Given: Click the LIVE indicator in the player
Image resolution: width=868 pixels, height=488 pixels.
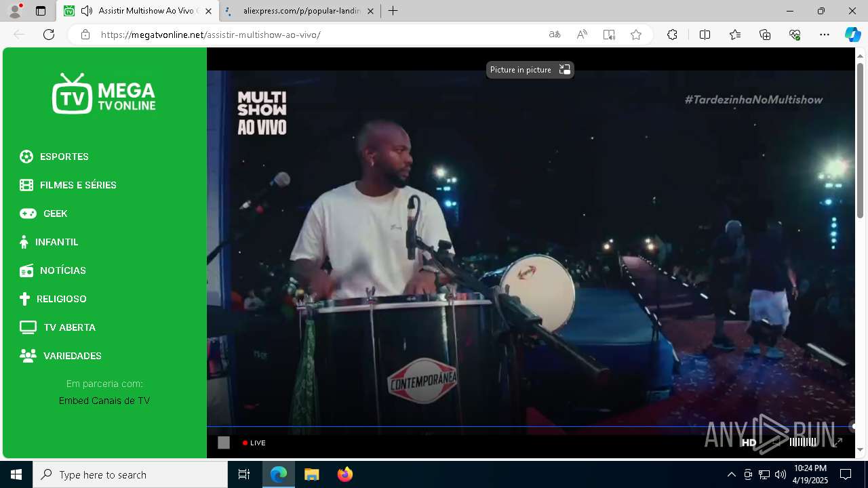Looking at the screenshot, I should [x=254, y=443].
